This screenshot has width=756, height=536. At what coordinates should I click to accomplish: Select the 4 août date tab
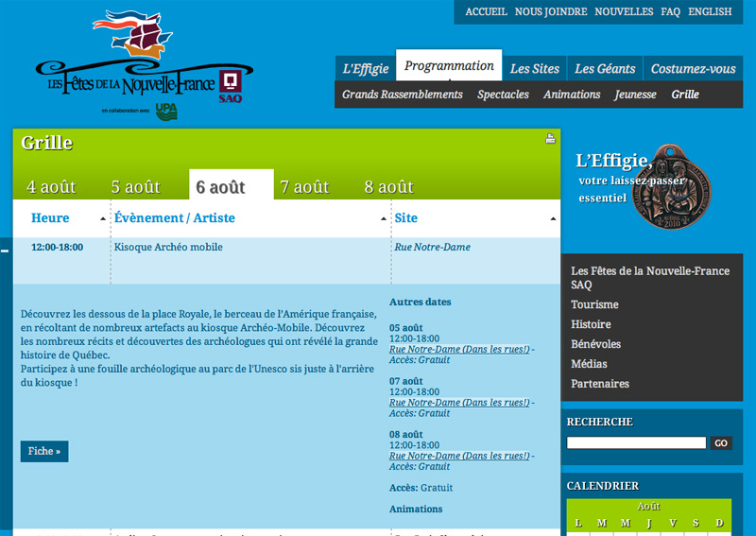tap(51, 186)
